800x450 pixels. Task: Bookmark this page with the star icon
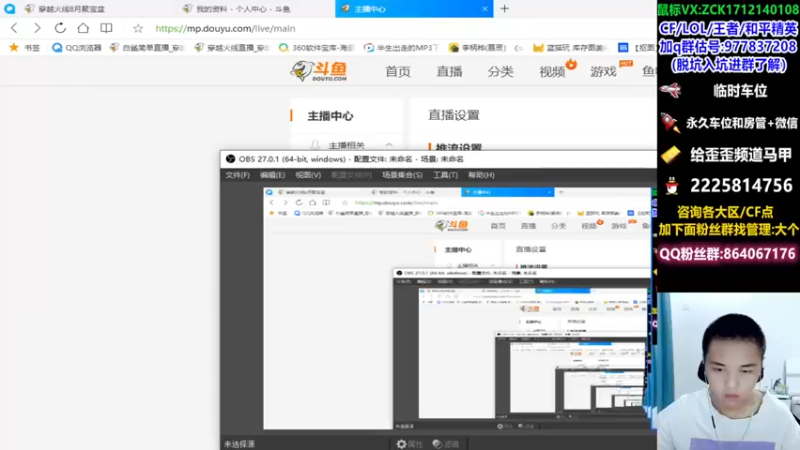(x=138, y=29)
